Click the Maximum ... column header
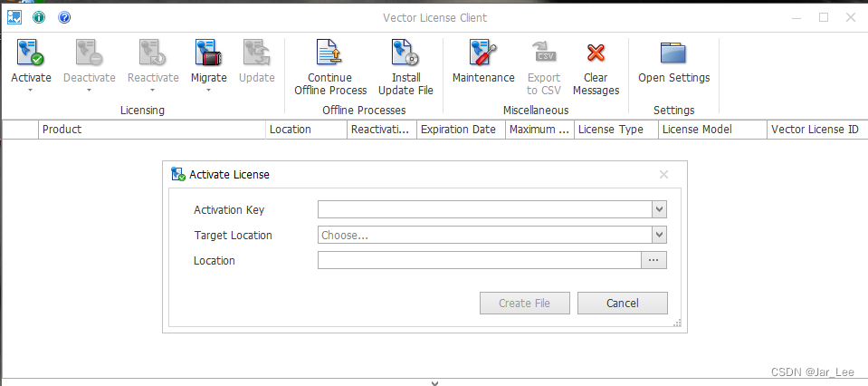 click(x=539, y=130)
